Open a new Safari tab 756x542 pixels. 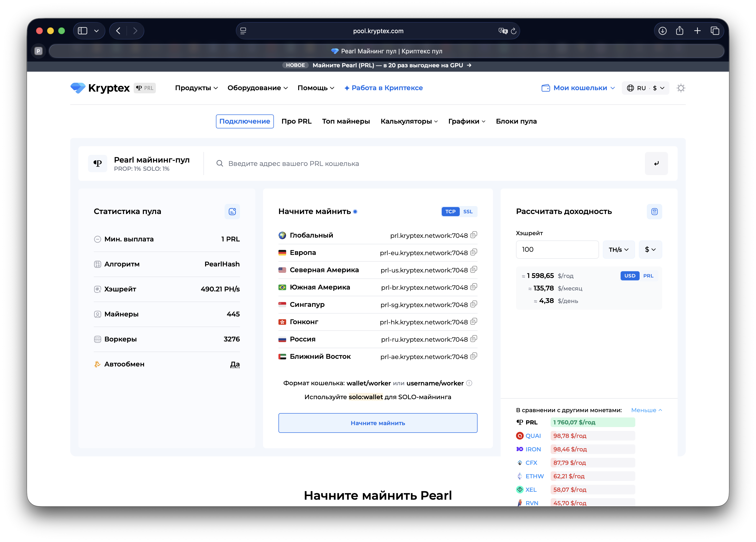tap(697, 31)
